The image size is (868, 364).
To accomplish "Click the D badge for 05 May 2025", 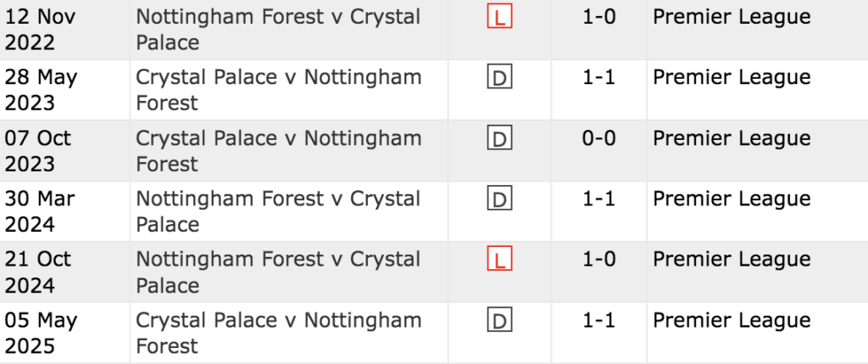I will [499, 321].
